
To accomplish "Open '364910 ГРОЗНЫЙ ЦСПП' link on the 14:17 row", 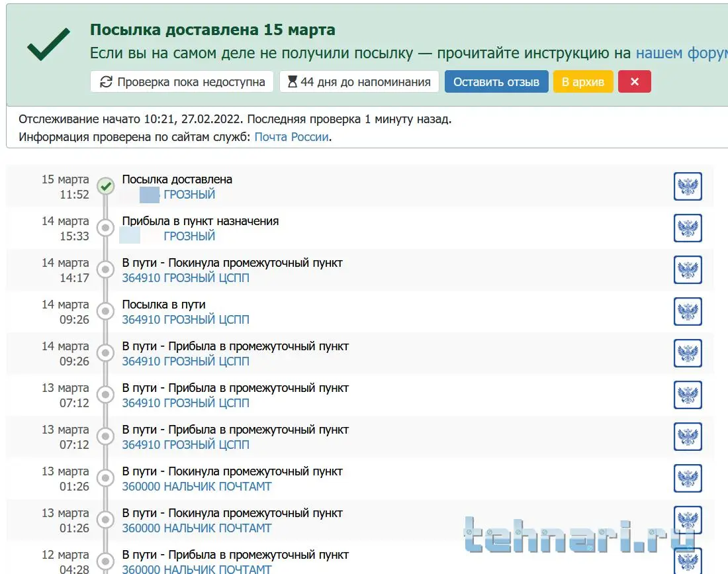I will [x=186, y=277].
